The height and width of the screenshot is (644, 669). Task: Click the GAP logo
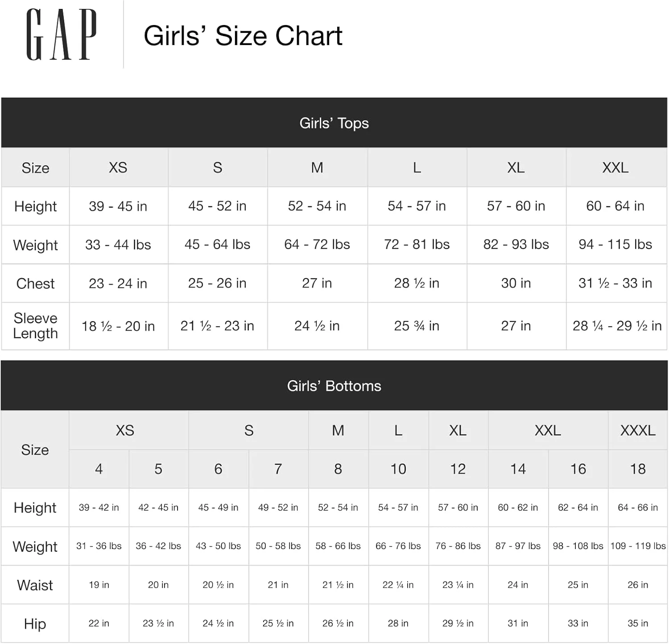[x=61, y=35]
